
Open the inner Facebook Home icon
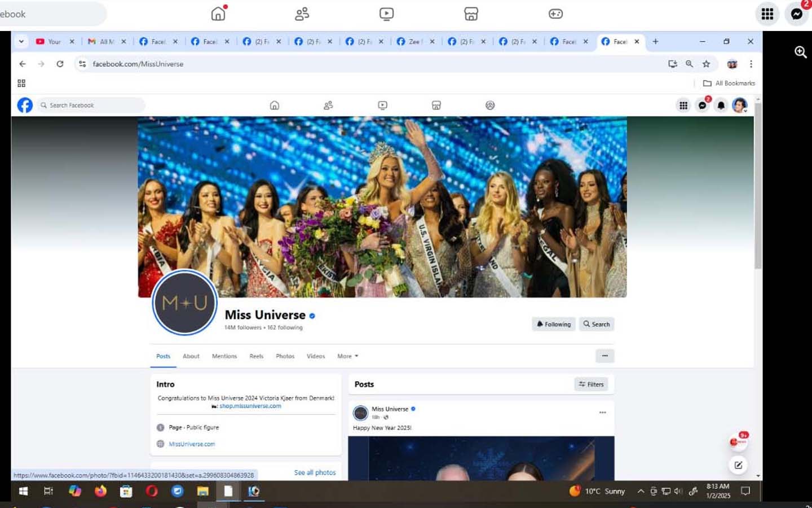[x=275, y=105]
